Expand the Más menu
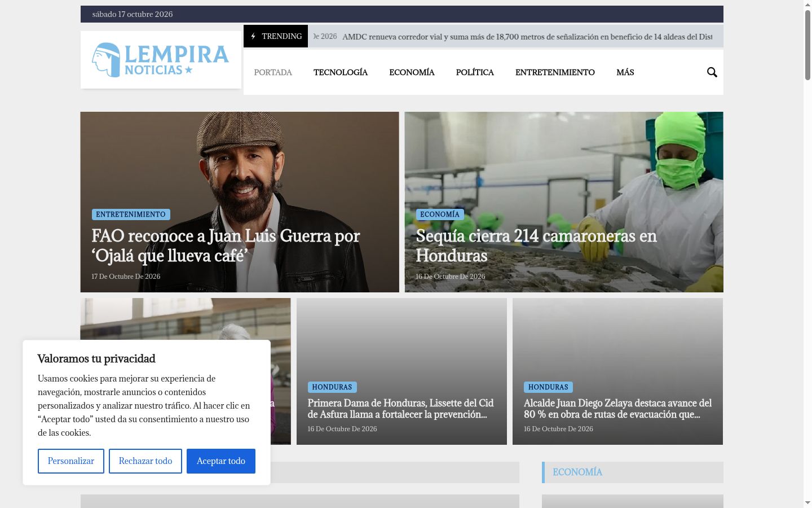812x508 pixels. coord(625,72)
